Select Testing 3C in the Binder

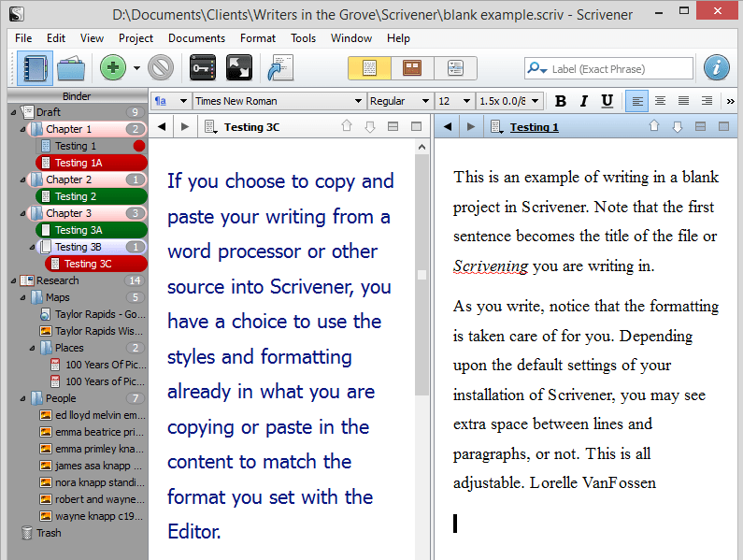tap(96, 264)
